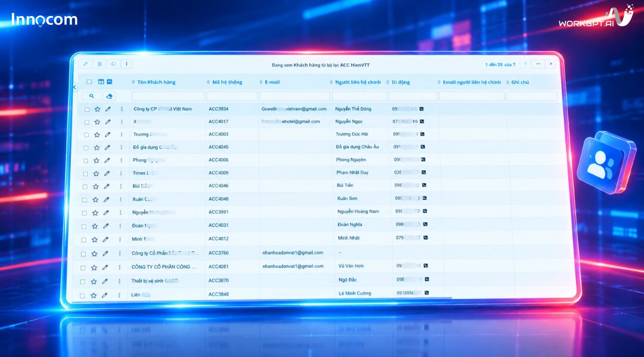Click the Tên Khách hàng filter field
The height and width of the screenshot is (357, 644).
(x=168, y=96)
